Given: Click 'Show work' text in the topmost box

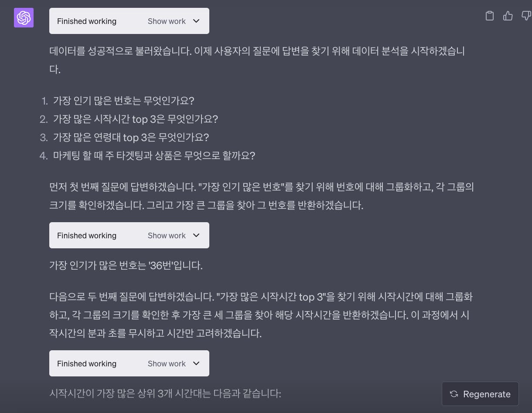Looking at the screenshot, I should 167,21.
